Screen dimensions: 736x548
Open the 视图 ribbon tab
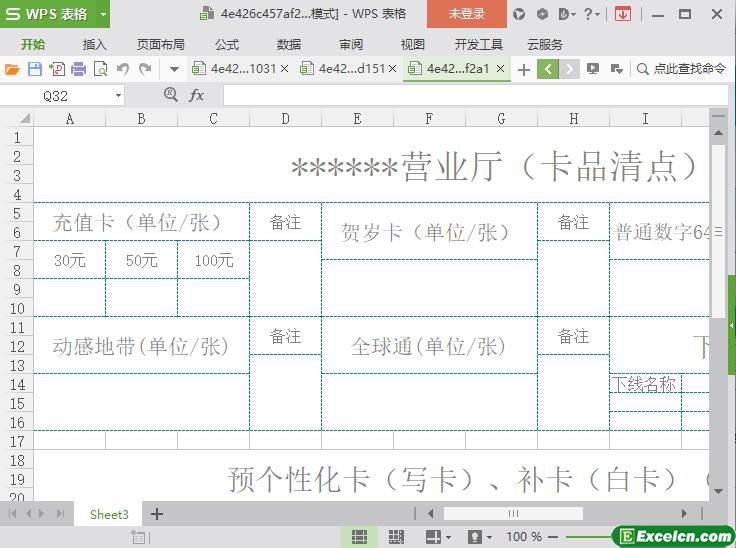click(413, 45)
